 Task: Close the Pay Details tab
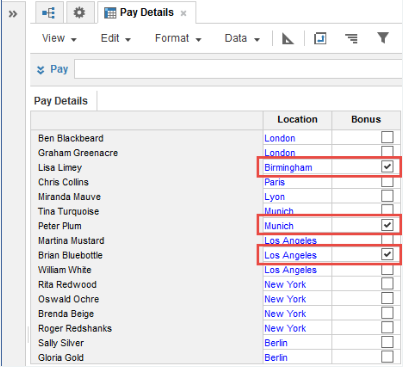[x=183, y=13]
